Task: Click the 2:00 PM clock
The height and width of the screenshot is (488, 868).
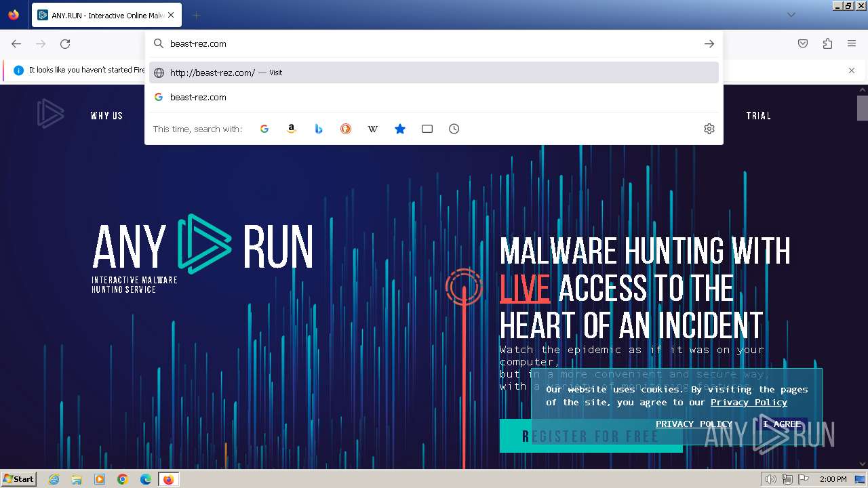Action: 833,479
